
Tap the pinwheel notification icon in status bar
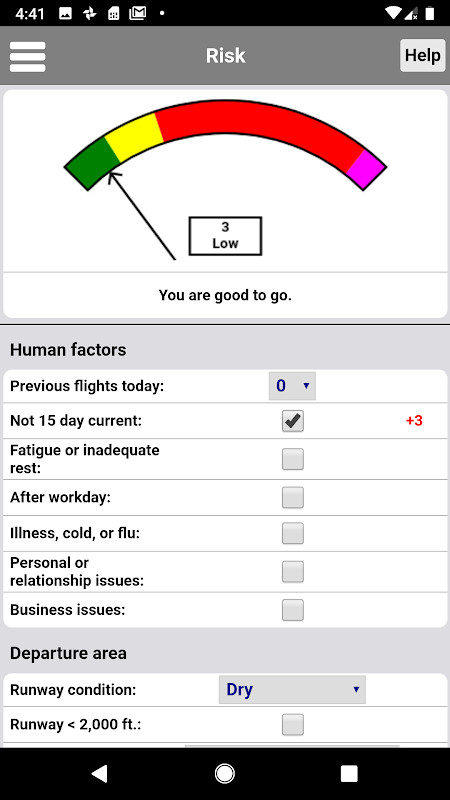90,13
